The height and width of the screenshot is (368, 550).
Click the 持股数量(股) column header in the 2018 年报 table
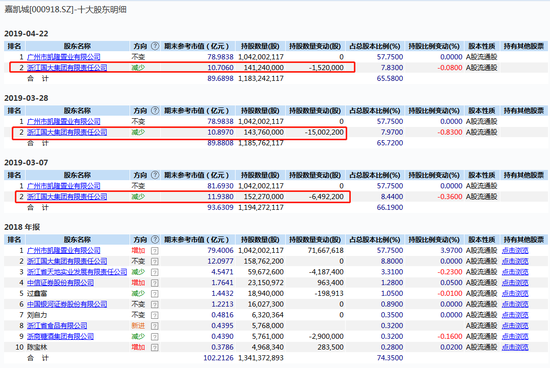click(261, 240)
